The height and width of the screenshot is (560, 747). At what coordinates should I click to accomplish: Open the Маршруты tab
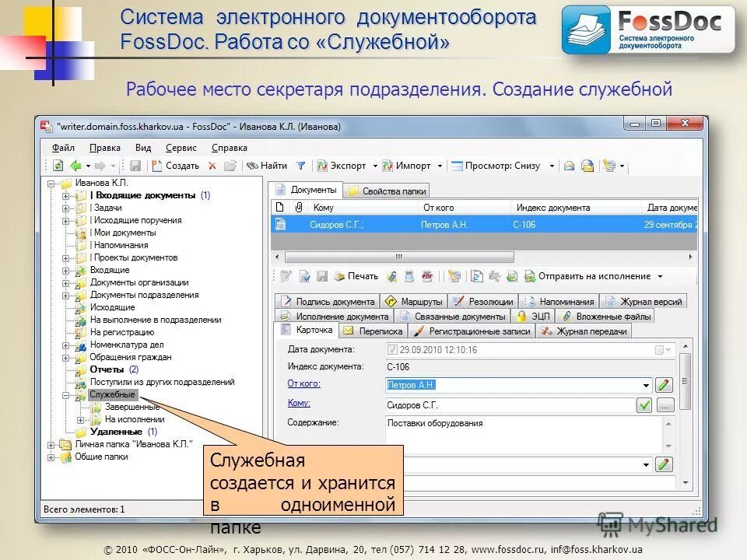[x=413, y=302]
